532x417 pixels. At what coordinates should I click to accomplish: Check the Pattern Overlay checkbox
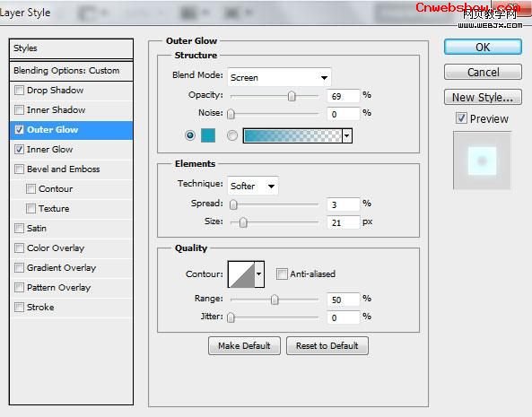[20, 288]
